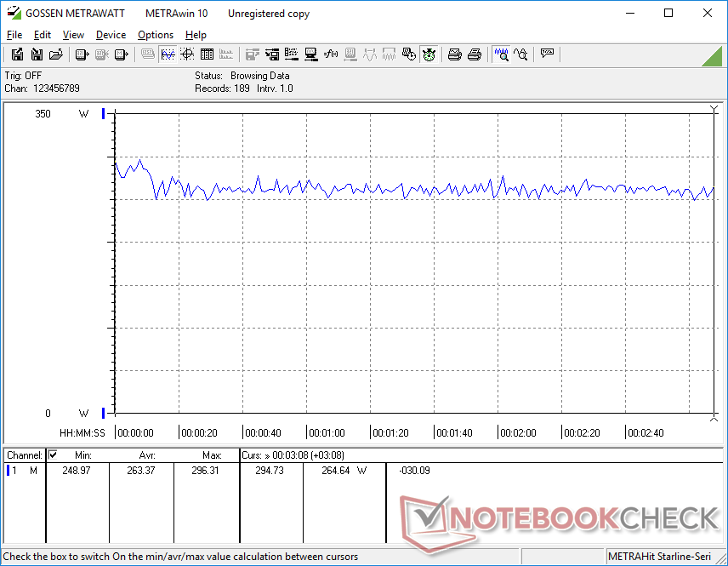Open the View menu
This screenshot has width=728, height=566.
pyautogui.click(x=73, y=35)
